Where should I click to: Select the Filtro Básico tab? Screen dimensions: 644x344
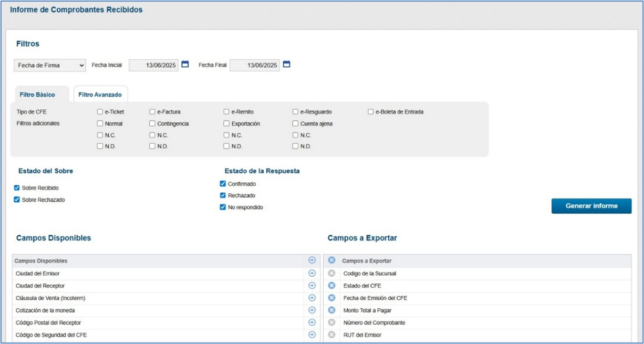click(37, 95)
